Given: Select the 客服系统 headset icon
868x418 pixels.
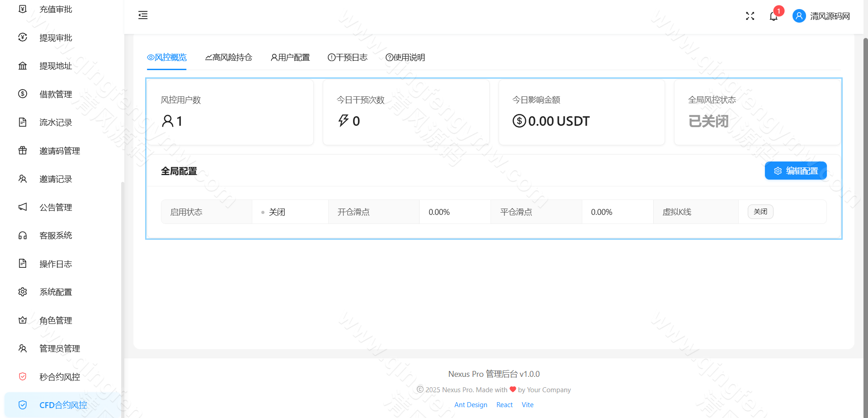Looking at the screenshot, I should point(23,235).
